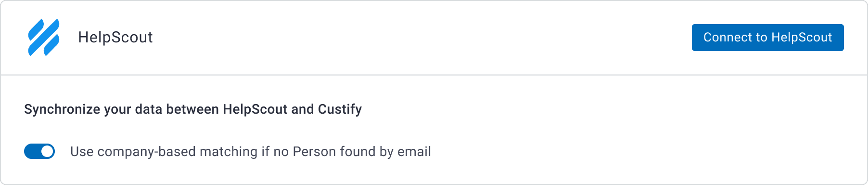This screenshot has height=185, width=868.
Task: Click the HelpScout name beside the logo
Action: coord(115,37)
